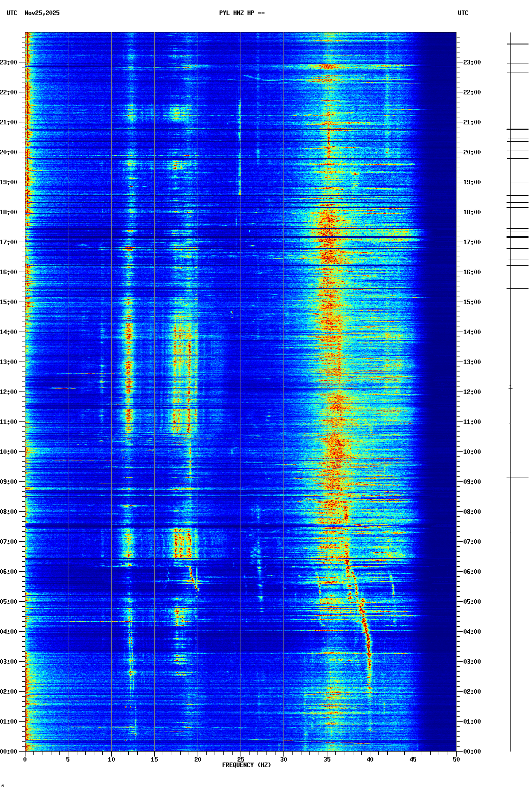Select the 00:00 label on left axis

[x=8, y=752]
